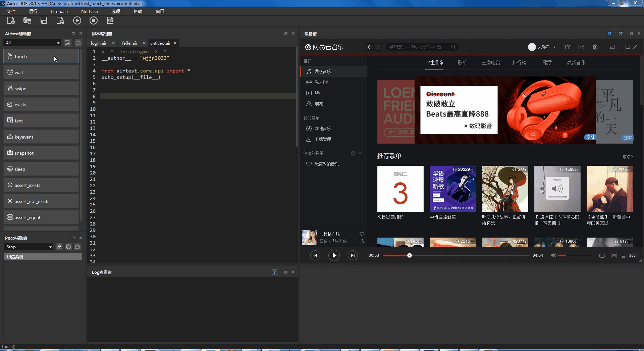
Task: Open 本地音乐 in the sidebar
Action: pyautogui.click(x=334, y=129)
